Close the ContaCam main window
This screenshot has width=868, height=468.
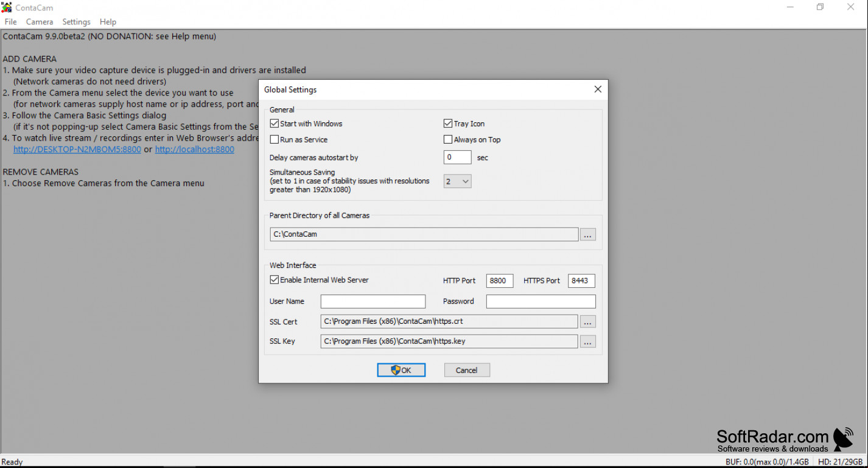(851, 7)
